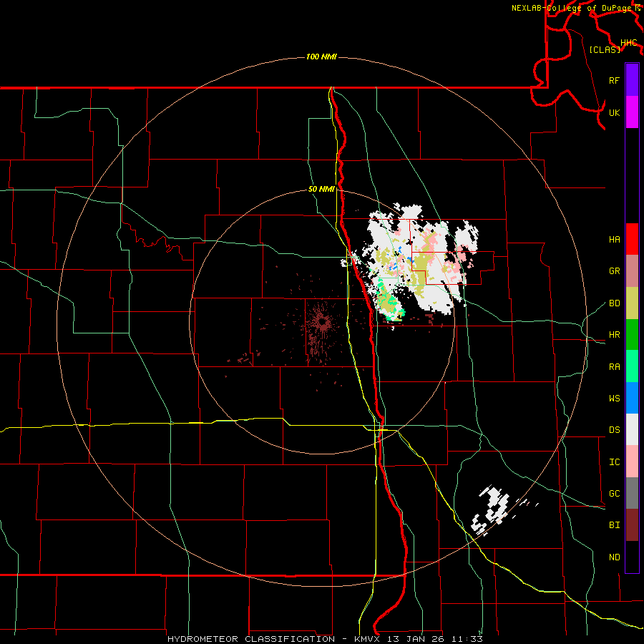Viewport: 644px width, 644px height.
Task: Click the brown biological echo cluster at radar center
Action: tap(323, 324)
